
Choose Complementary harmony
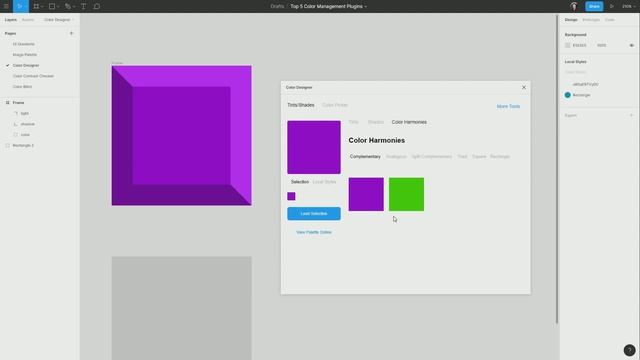coord(365,156)
